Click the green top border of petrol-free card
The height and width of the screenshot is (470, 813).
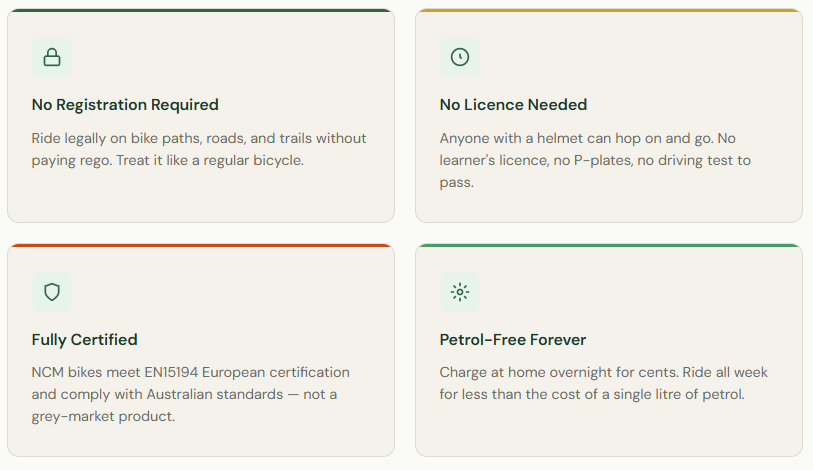point(608,245)
